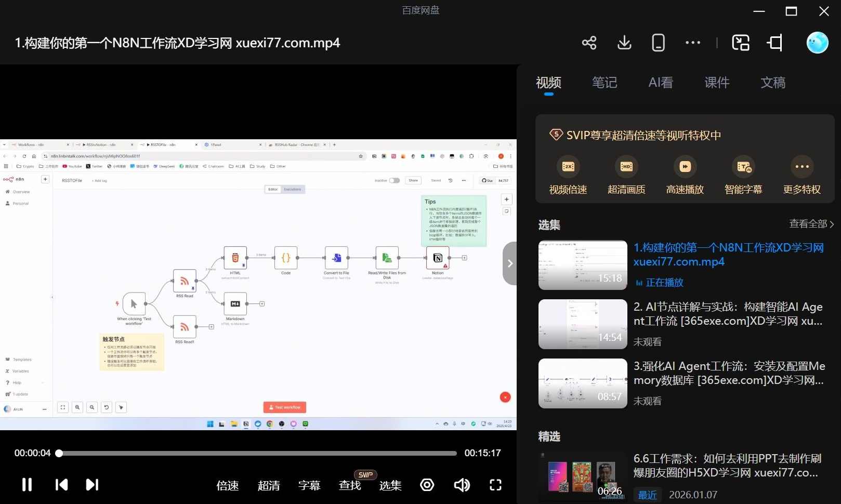Viewport: 841px width, 504px height.
Task: Share the video via the share icon
Action: 589,43
